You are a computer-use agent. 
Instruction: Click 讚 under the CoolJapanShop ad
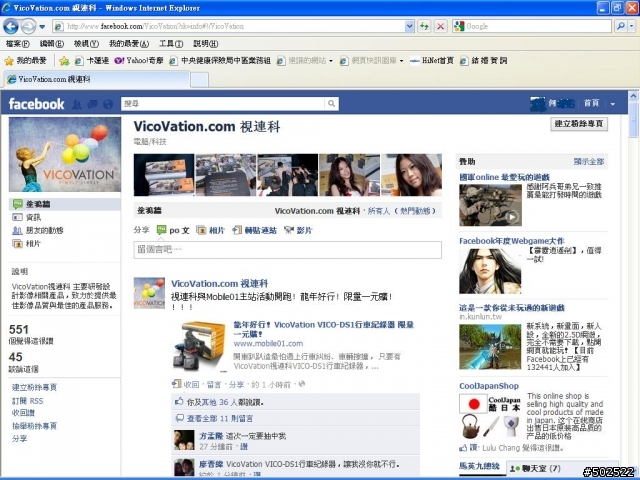[473, 448]
